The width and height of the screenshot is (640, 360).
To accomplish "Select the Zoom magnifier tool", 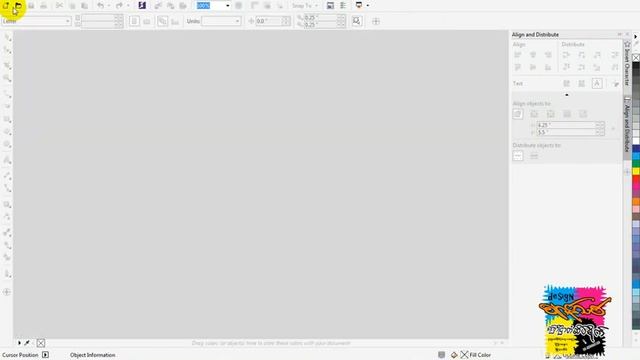I will pos(7,78).
